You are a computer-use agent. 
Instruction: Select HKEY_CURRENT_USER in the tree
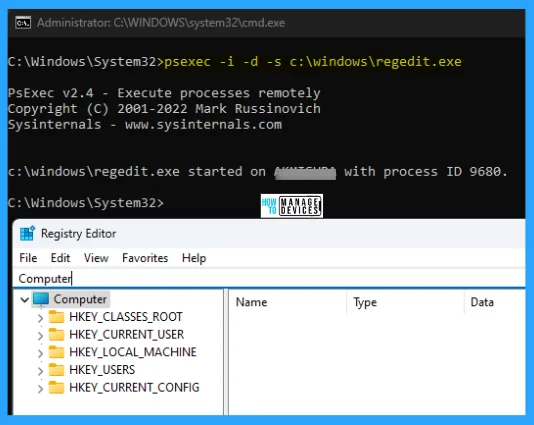[126, 334]
